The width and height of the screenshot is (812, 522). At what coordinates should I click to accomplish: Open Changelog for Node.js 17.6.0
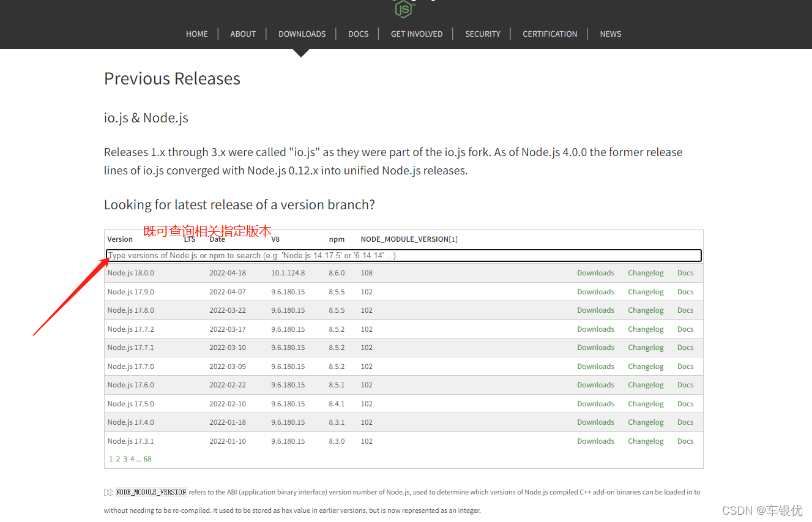(646, 385)
